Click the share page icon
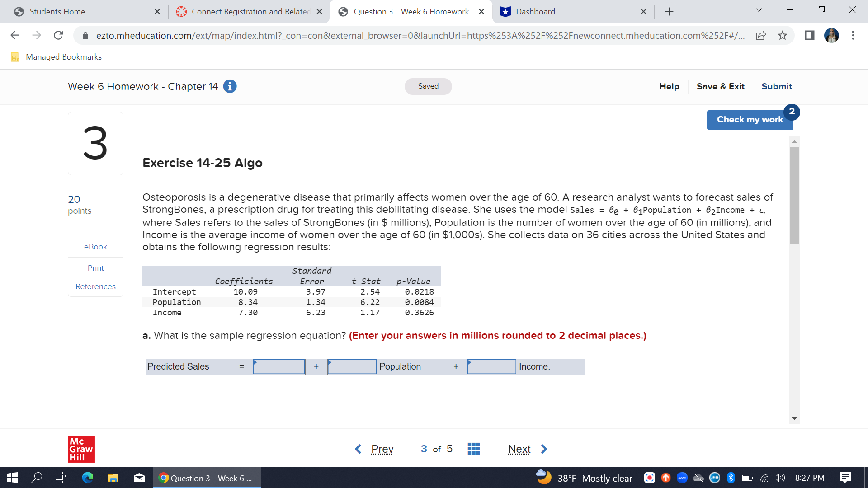This screenshot has width=868, height=488. pos(761,35)
